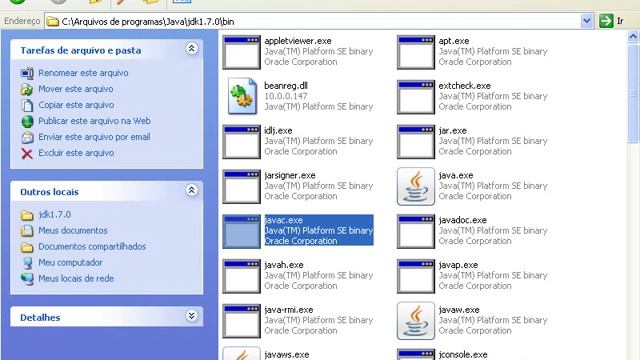This screenshot has width=640, height=360.
Task: Click the extcheck.exe file name text
Action: 464,86
